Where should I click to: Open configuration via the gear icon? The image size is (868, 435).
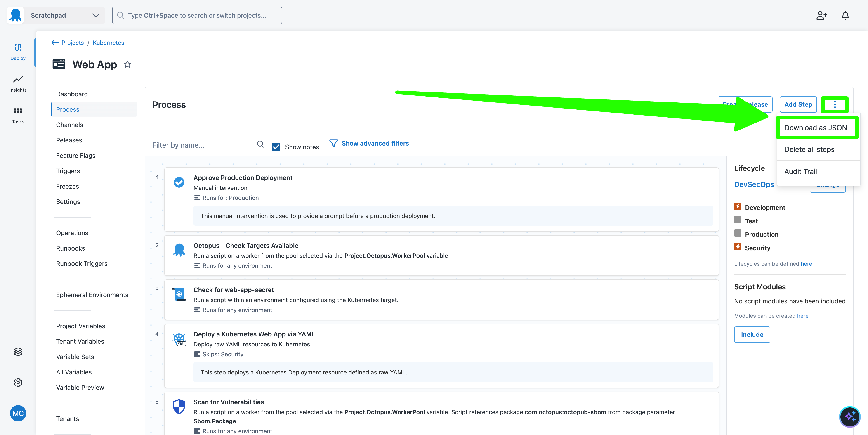click(x=18, y=383)
